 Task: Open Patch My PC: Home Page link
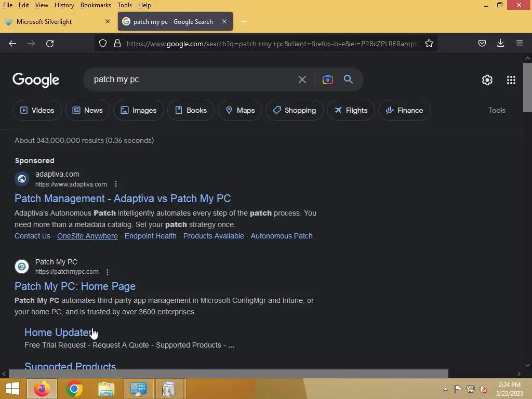(x=75, y=286)
